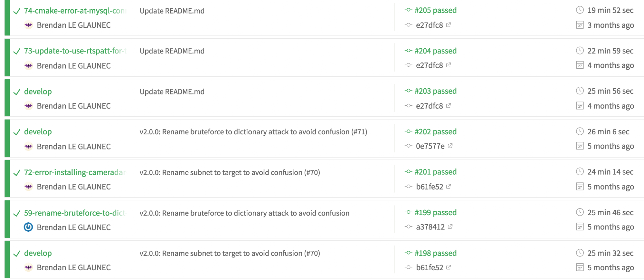Click green check icon of 73-update-to-use-rtspatt branch
The height and width of the screenshot is (280, 644).
point(17,52)
